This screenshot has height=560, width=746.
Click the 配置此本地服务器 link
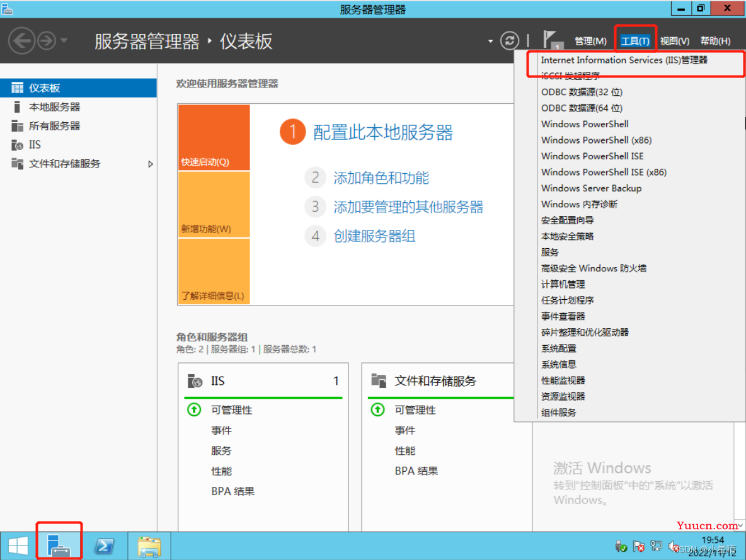[x=383, y=132]
